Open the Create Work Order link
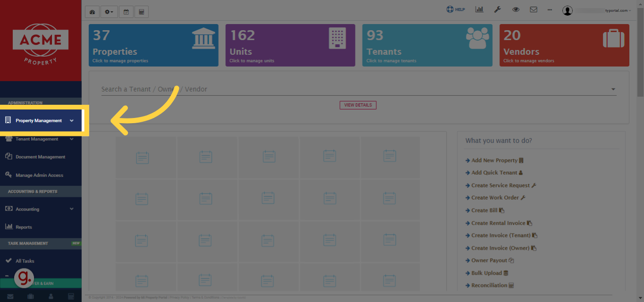This screenshot has height=302, width=644. pos(495,197)
